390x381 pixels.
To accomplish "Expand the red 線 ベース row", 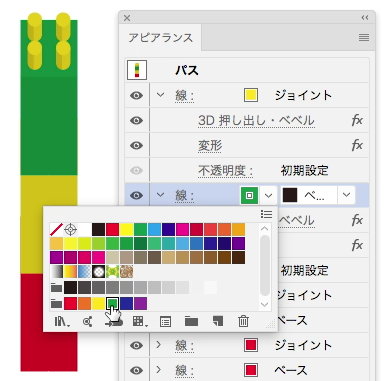I will tap(159, 369).
